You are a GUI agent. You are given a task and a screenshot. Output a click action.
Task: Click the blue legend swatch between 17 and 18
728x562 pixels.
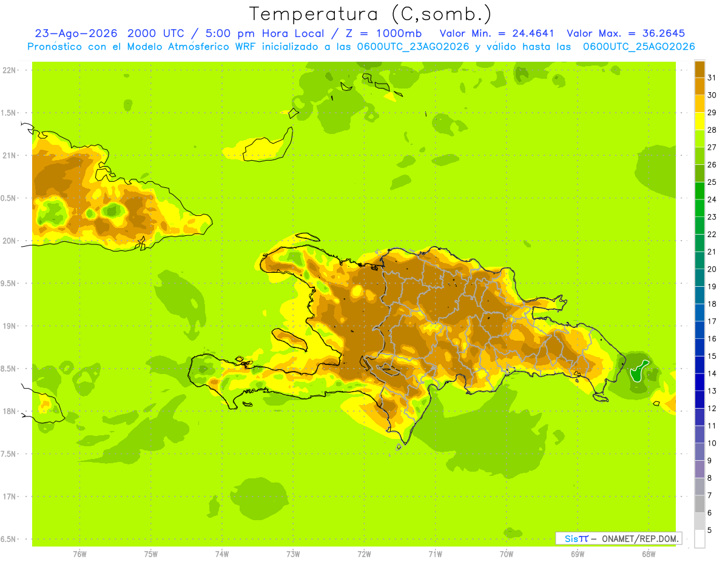click(x=699, y=312)
